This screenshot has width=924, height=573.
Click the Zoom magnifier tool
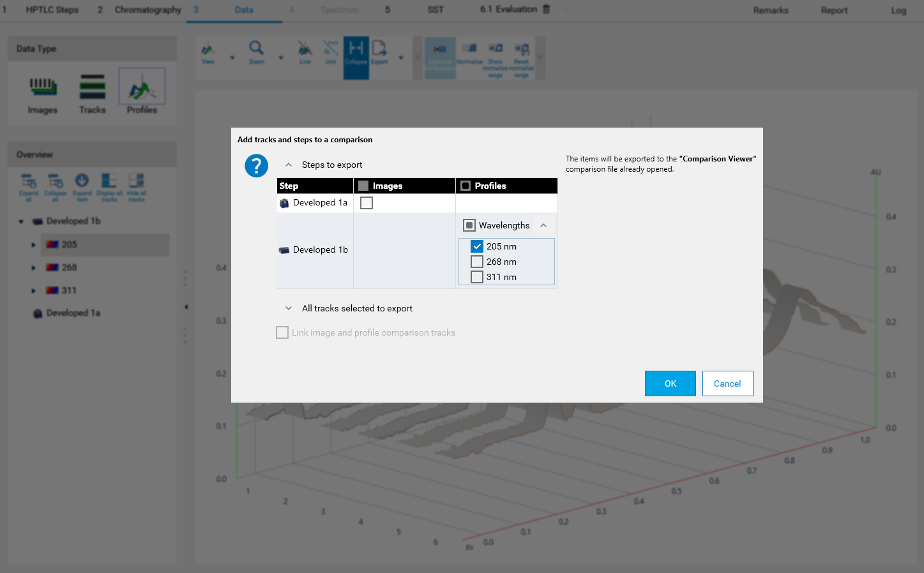[x=256, y=52]
